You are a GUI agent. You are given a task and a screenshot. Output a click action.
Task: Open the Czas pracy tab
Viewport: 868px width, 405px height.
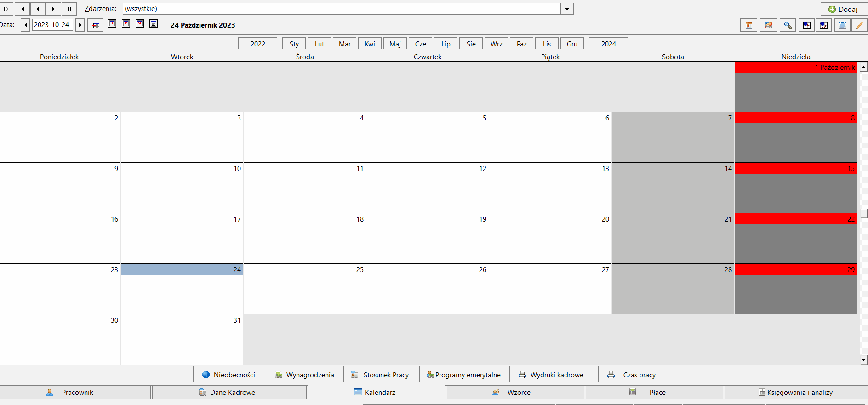[635, 375]
